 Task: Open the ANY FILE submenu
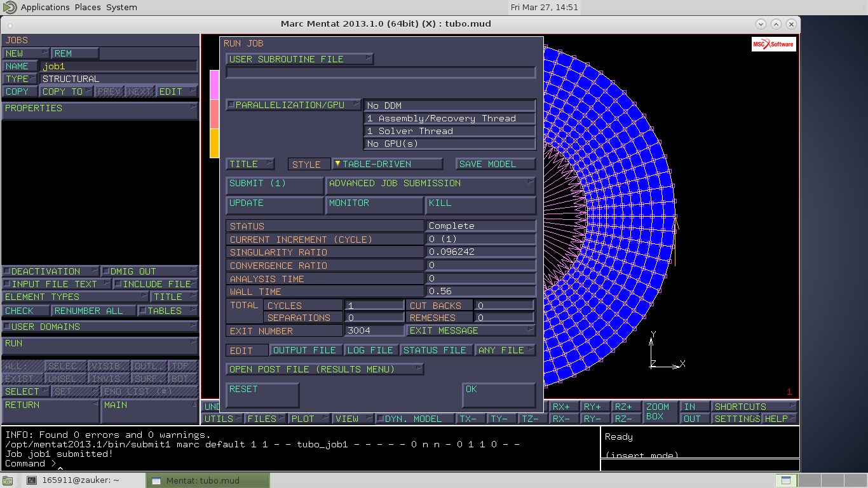(x=505, y=350)
